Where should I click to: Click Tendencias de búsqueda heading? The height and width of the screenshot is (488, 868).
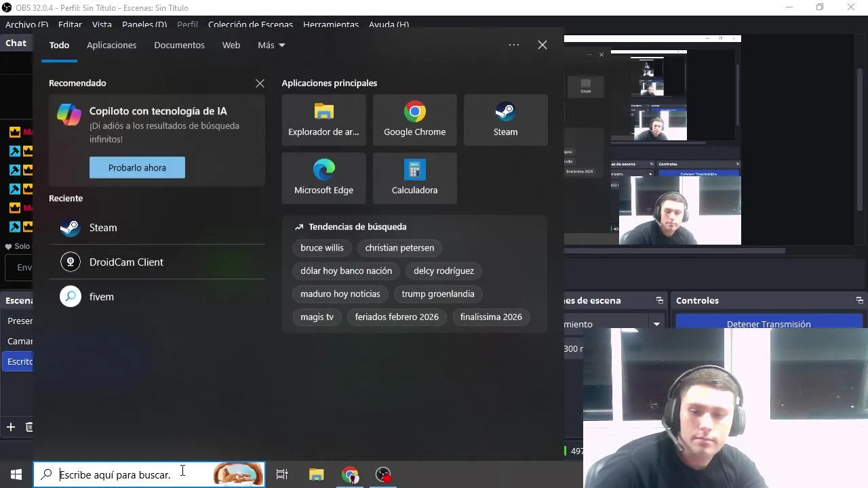pos(357,227)
